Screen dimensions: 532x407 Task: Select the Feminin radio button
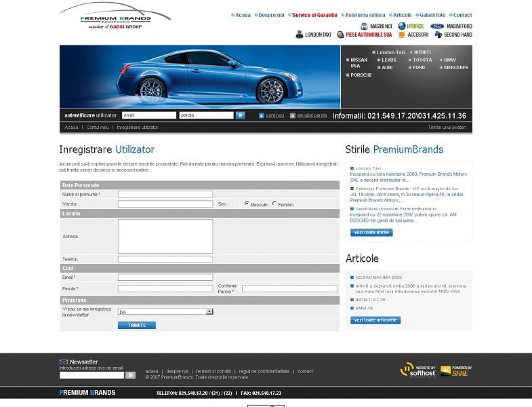point(274,203)
